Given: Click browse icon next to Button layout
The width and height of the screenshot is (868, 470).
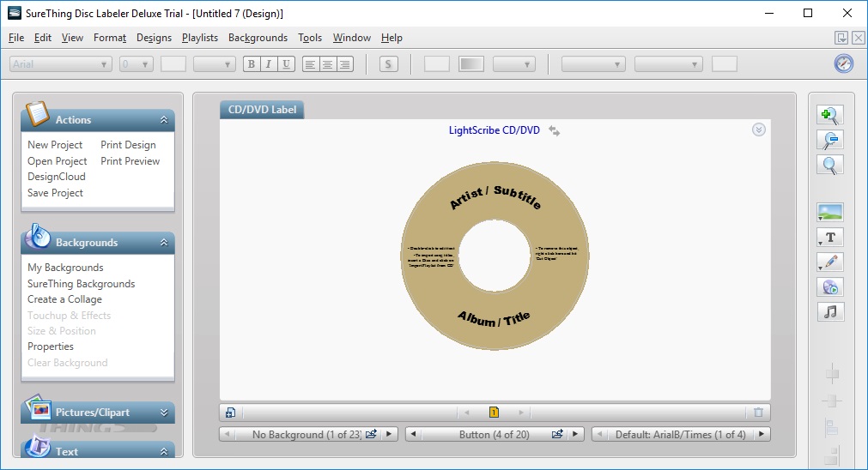Looking at the screenshot, I should (x=557, y=434).
